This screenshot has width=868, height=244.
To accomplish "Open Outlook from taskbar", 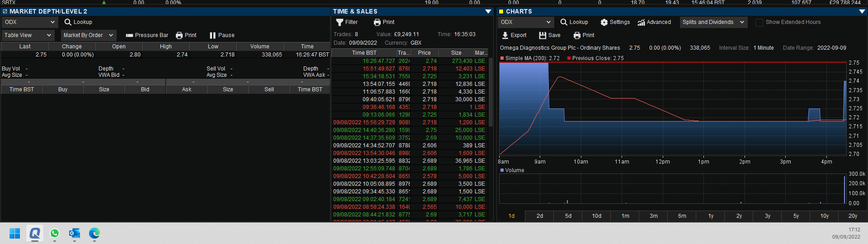I will click(75, 233).
